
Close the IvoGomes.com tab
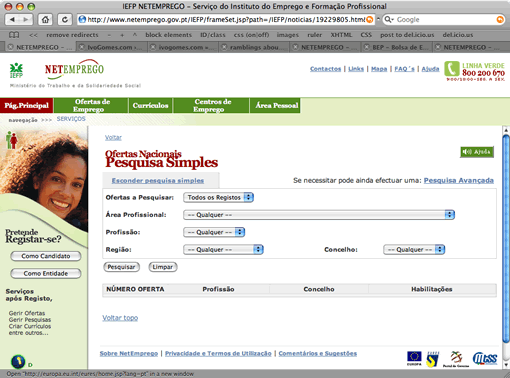pos(82,47)
